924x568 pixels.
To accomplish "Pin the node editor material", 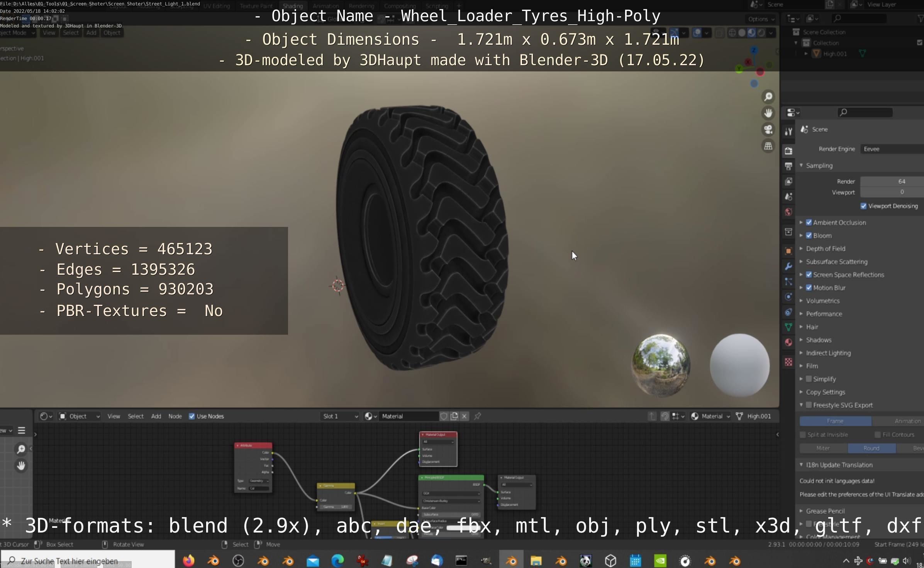I will click(x=478, y=416).
